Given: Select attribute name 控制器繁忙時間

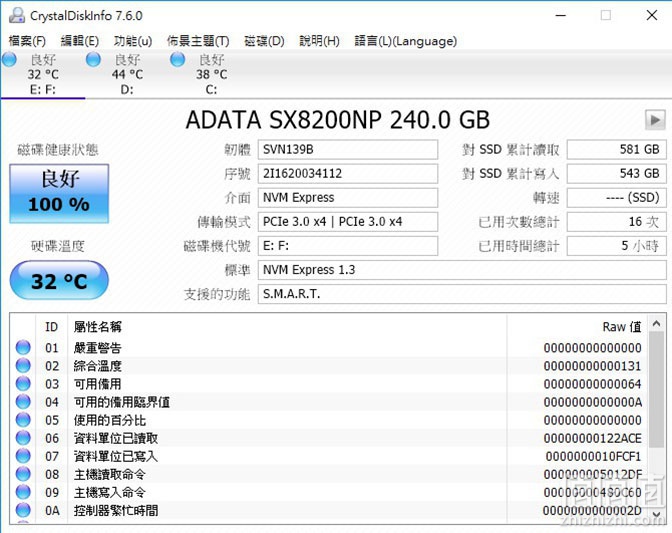Looking at the screenshot, I should [116, 510].
